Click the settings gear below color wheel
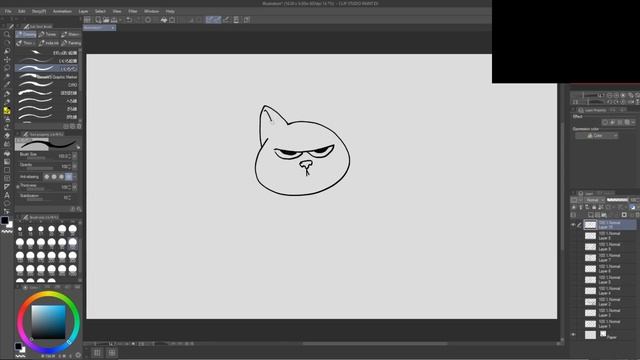This screenshot has width=640, height=360. pyautogui.click(x=78, y=356)
